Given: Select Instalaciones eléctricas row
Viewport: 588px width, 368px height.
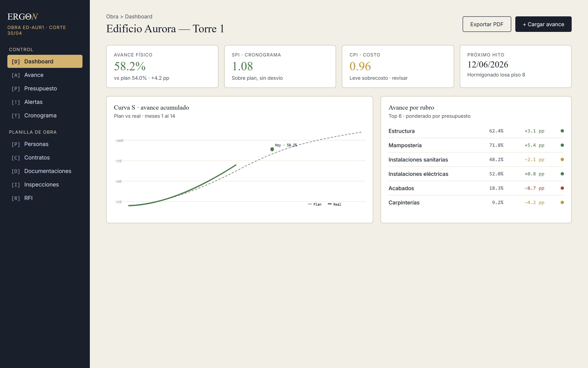Looking at the screenshot, I should point(476,174).
